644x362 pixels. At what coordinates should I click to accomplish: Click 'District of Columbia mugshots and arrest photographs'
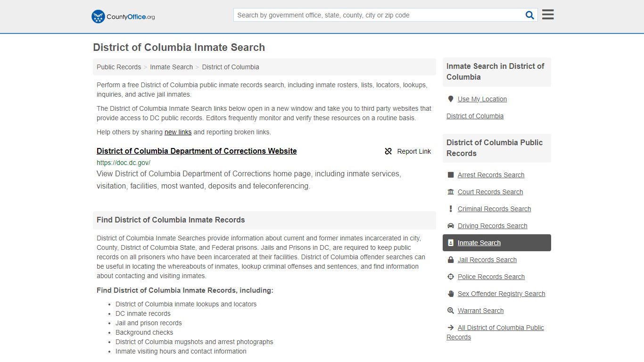click(194, 342)
